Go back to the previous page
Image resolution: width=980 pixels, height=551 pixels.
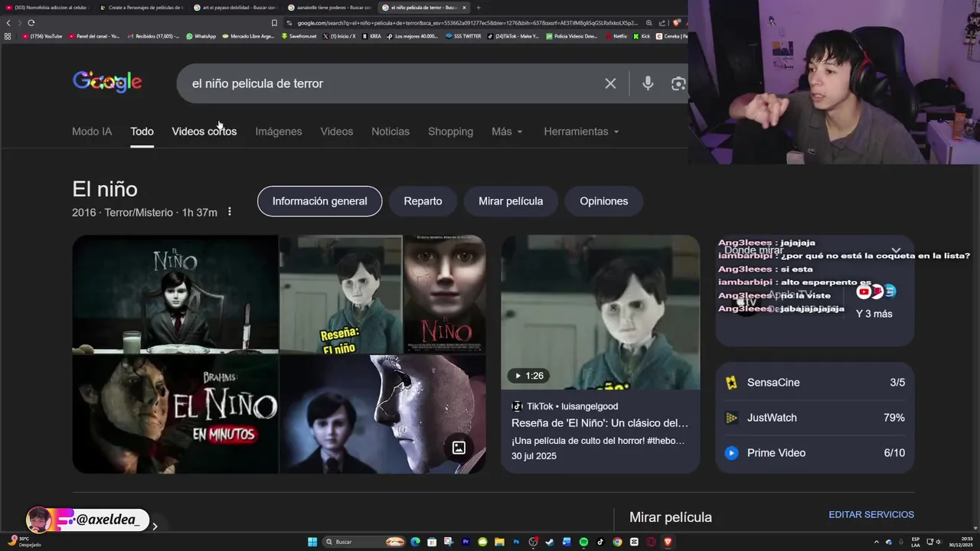(8, 23)
